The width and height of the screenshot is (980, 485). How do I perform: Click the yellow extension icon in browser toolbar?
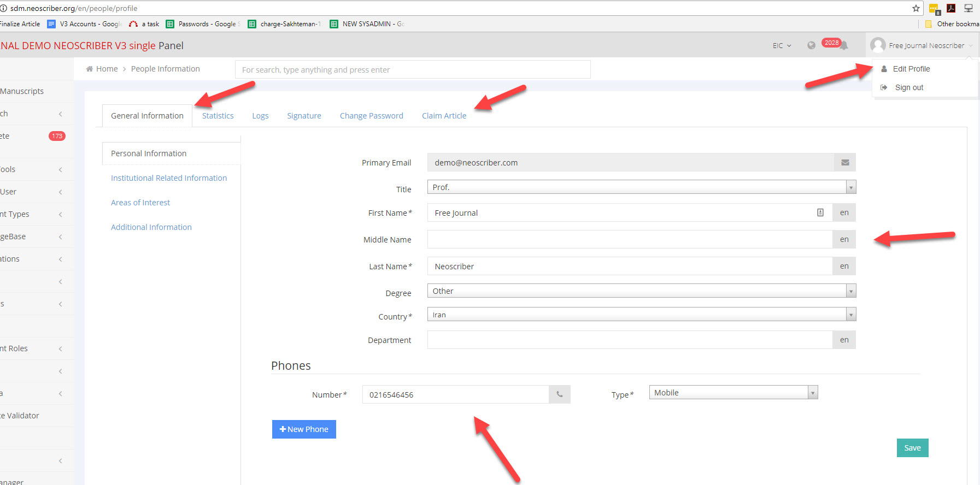coord(934,9)
